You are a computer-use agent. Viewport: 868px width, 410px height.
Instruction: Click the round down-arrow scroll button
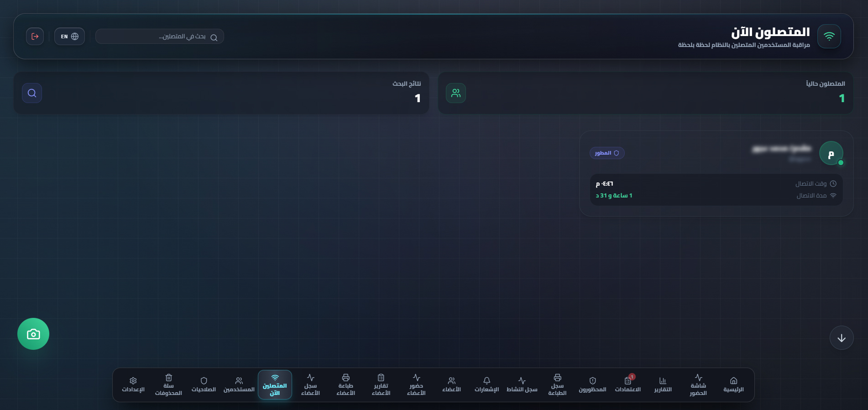pos(842,338)
